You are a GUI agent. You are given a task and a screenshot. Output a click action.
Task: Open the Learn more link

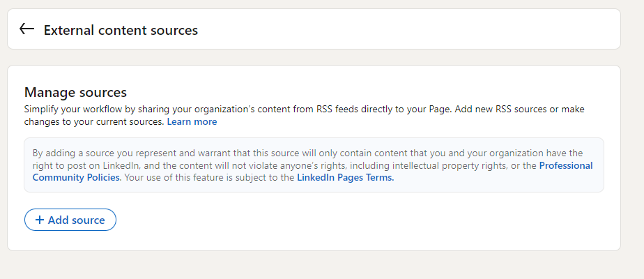click(192, 121)
